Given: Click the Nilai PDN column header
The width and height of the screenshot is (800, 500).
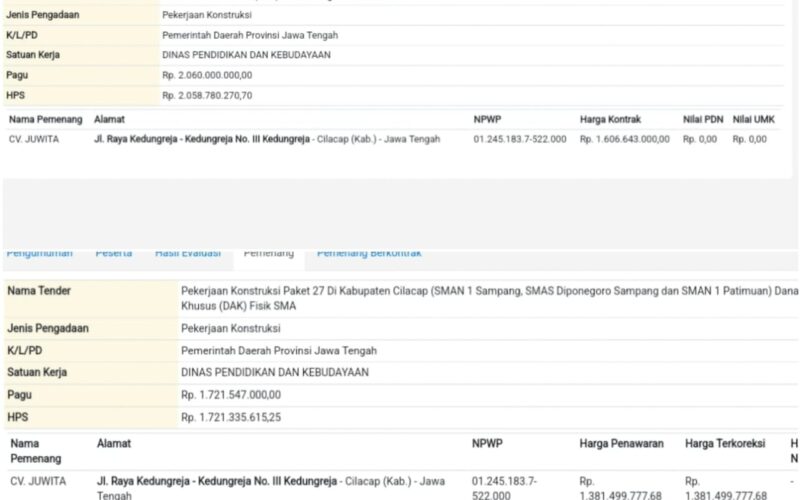Looking at the screenshot, I should 702,119.
